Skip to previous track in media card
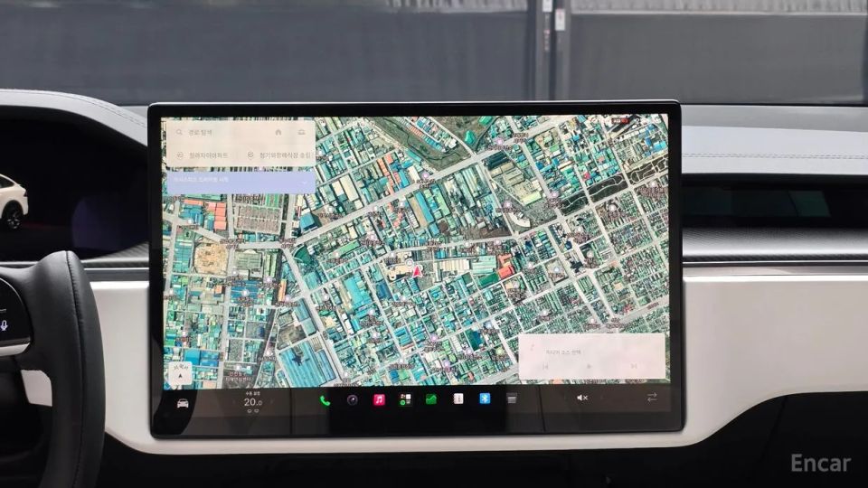This screenshot has height=488, width=868. pos(545,366)
